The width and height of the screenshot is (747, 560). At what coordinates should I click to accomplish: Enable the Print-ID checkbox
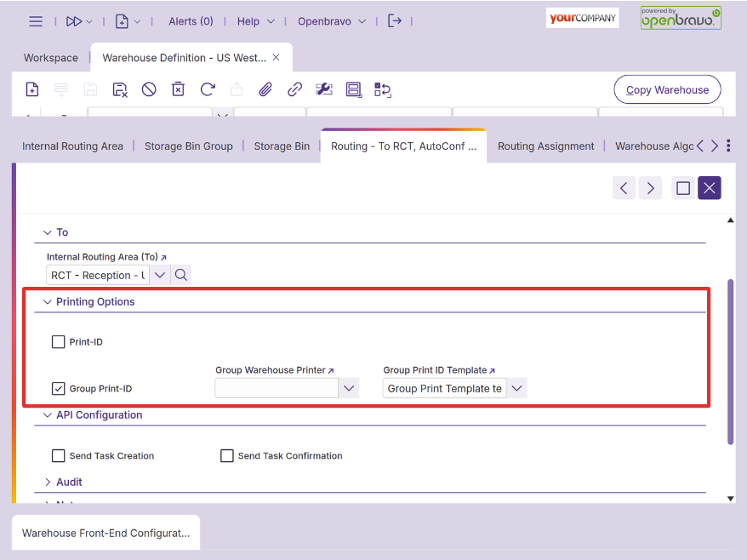point(59,342)
